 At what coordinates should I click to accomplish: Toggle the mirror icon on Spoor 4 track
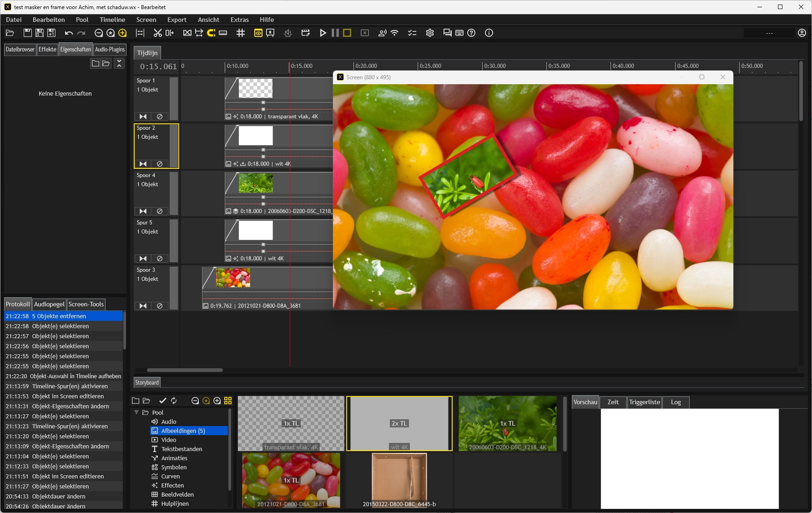click(143, 211)
